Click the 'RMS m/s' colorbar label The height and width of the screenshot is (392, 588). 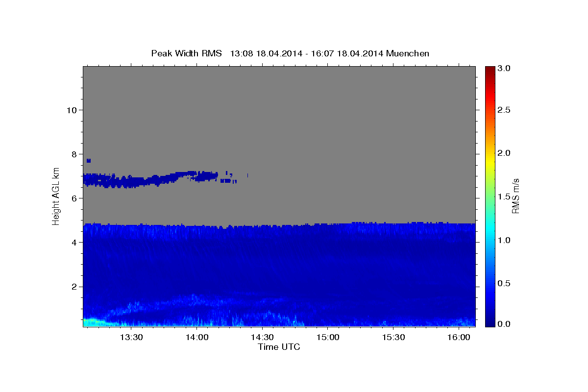click(515, 196)
